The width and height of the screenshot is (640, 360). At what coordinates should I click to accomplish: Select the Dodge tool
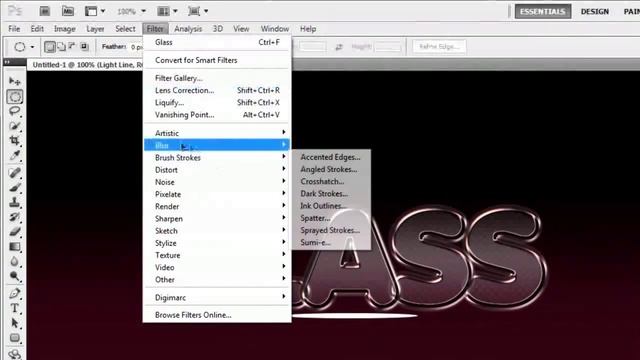click(15, 276)
